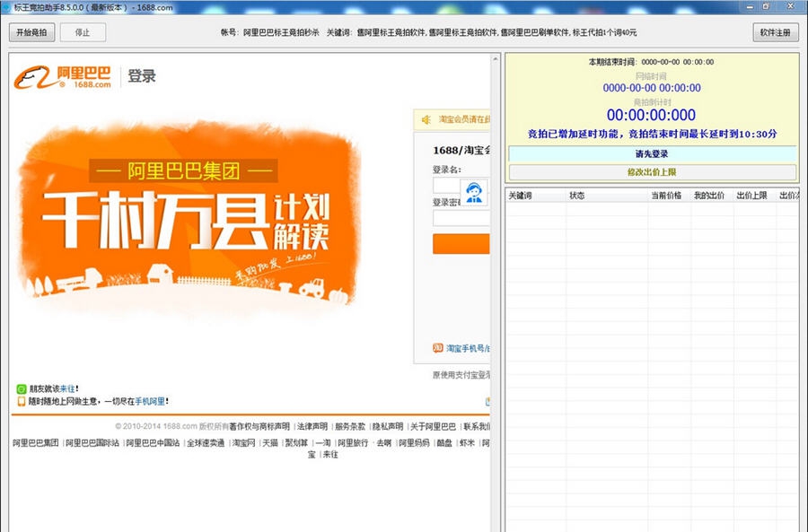Sort by 当前价格 column header

(669, 196)
